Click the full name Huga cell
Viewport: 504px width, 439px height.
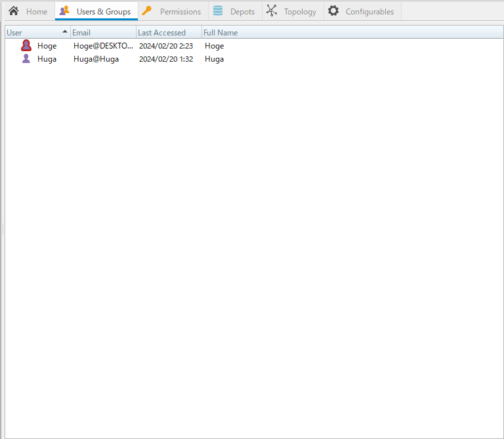[x=215, y=59]
